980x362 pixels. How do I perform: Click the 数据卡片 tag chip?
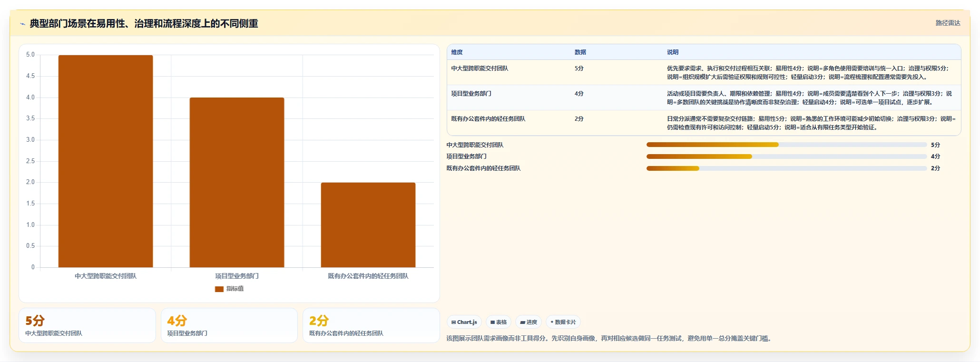pyautogui.click(x=563, y=322)
